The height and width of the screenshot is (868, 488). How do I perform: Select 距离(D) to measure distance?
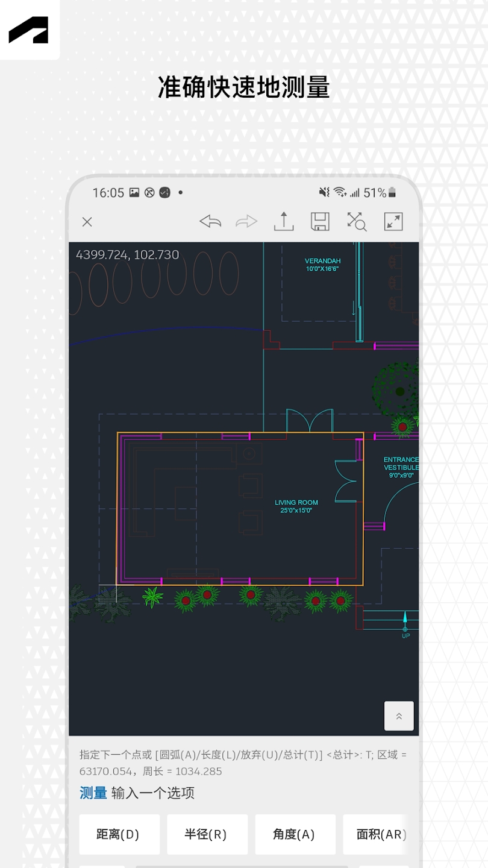click(119, 834)
